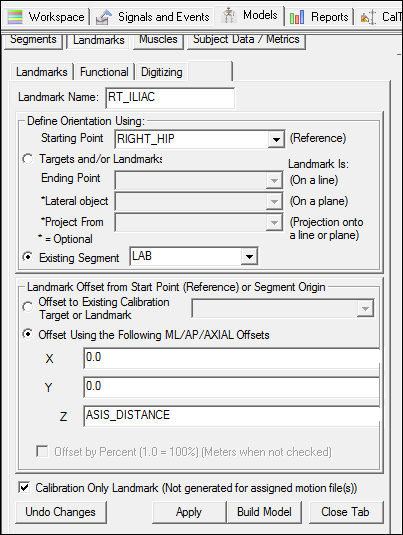
Task: Select the Existing Segment radio button
Action: click(28, 257)
